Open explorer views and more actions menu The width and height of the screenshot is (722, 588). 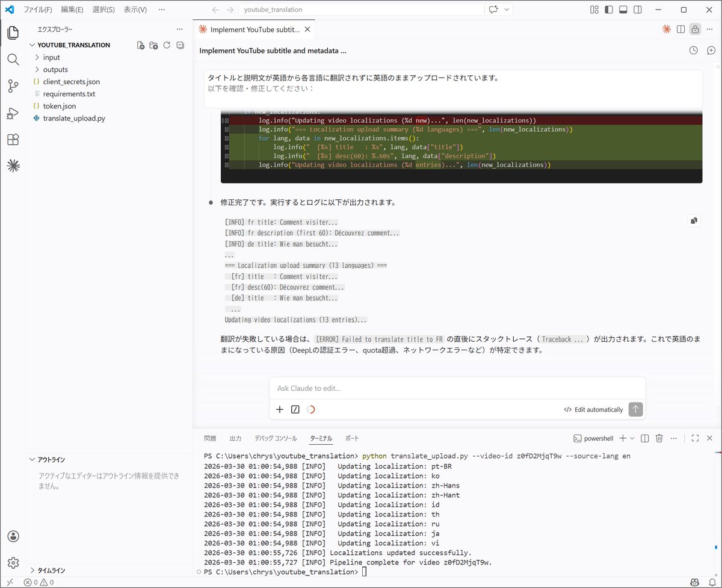pyautogui.click(x=179, y=29)
